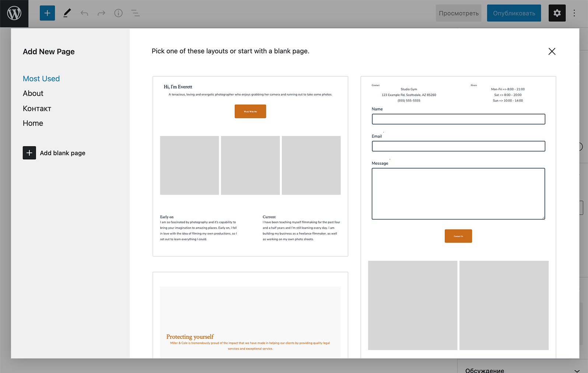This screenshot has width=588, height=373.
Task: Click the WordPress logo icon
Action: [x=14, y=13]
